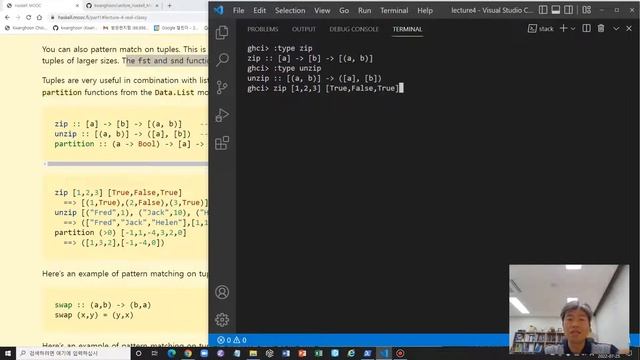Open the first Kwanghoon bookmark
640x360 pixels.
tap(26, 28)
